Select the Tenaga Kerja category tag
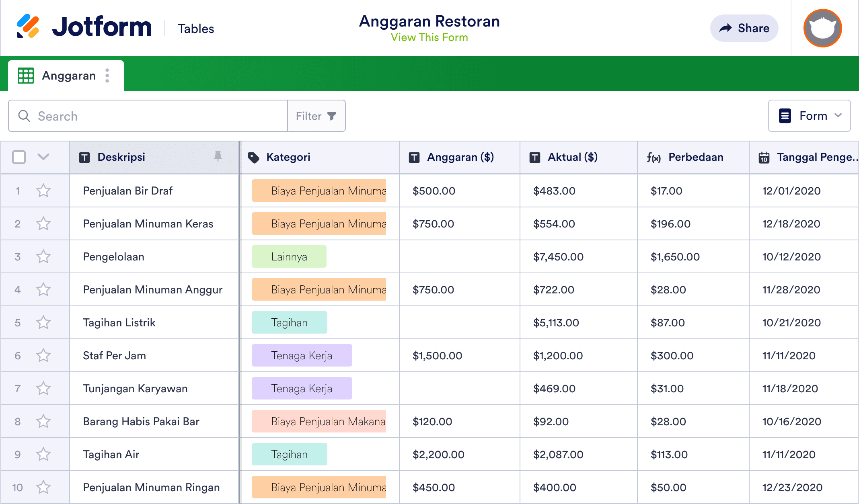Screen dimensions: 859x504 tap(301, 355)
